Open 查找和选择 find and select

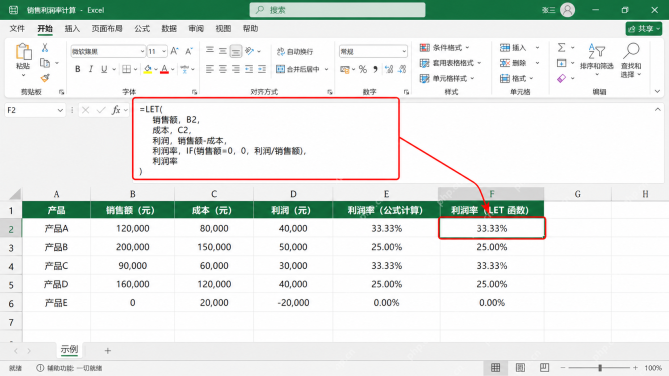click(x=631, y=60)
